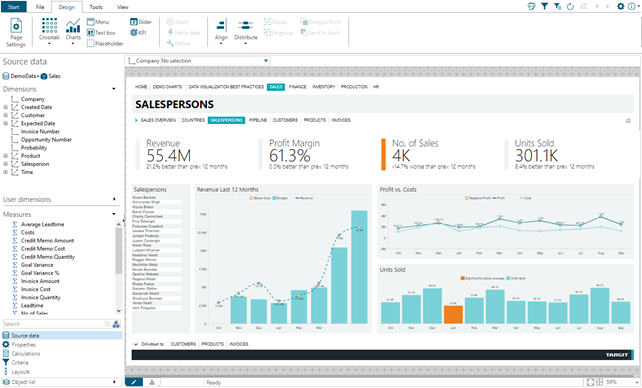This screenshot has height=388, width=642.
Task: Collapse the Measures section arrow
Action: coord(114,214)
